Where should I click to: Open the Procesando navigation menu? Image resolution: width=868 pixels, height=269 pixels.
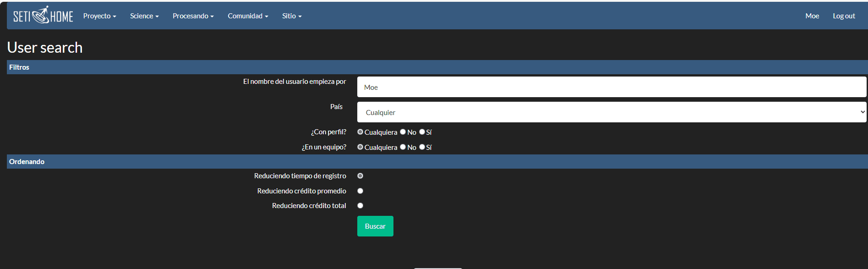(193, 16)
